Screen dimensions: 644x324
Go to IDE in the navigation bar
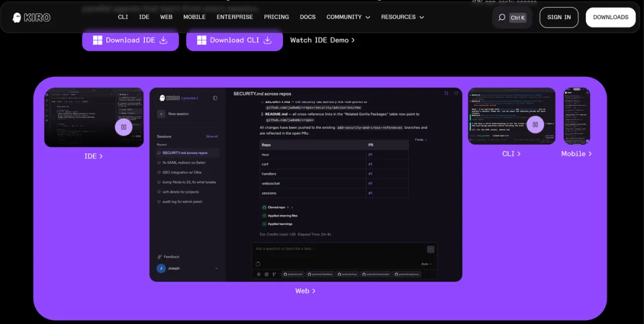click(144, 17)
